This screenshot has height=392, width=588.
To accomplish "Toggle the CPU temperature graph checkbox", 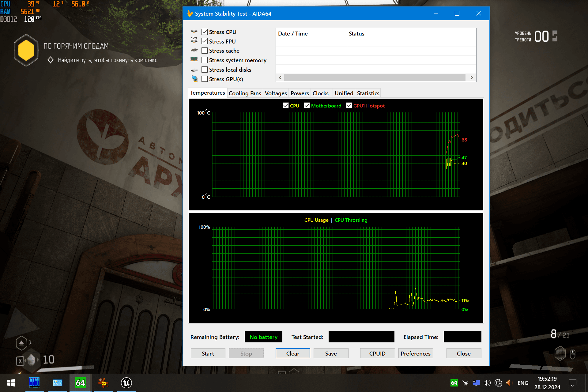I will click(286, 106).
